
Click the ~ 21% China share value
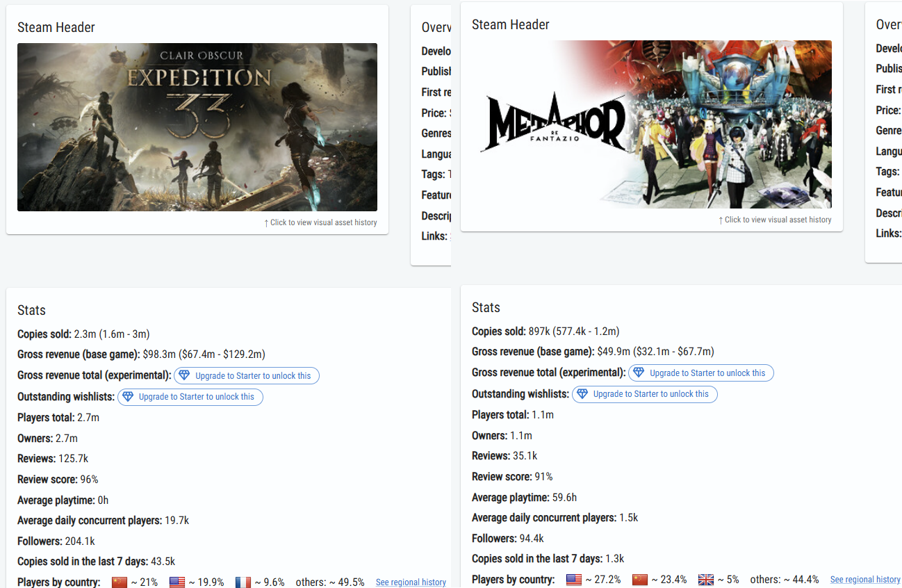coord(144,582)
